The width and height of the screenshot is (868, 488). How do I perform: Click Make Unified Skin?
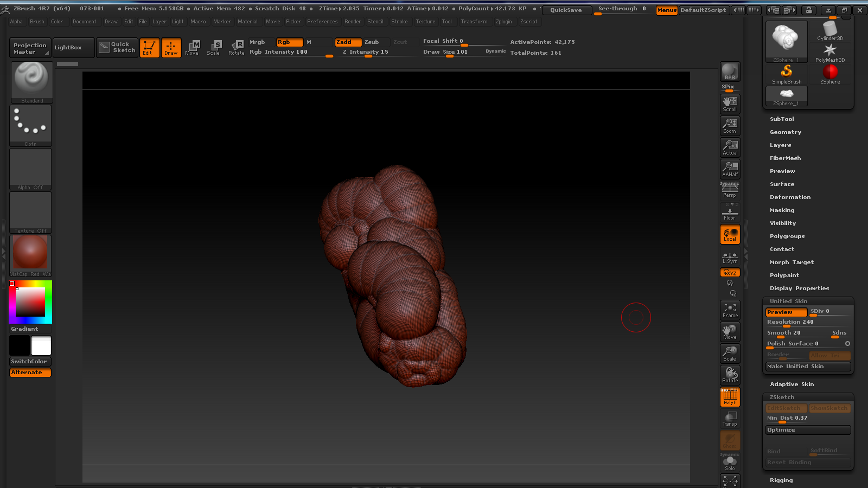pos(808,367)
